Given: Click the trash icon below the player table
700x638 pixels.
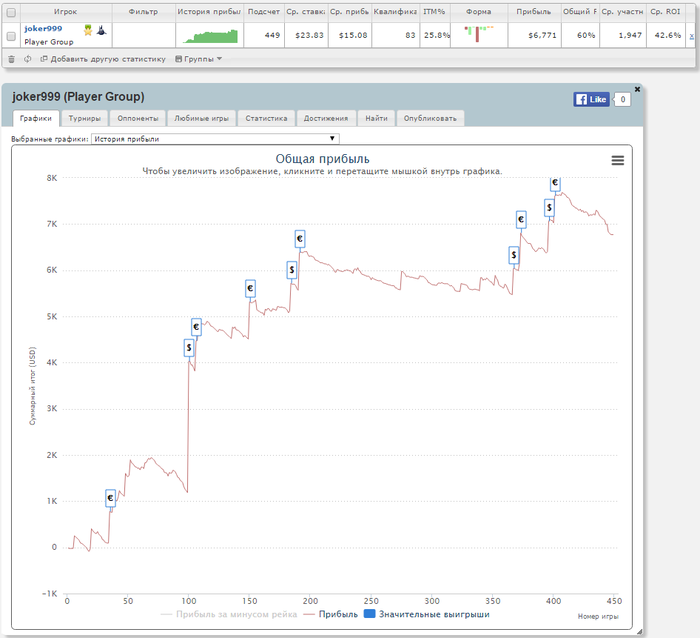Looking at the screenshot, I should pos(11,59).
